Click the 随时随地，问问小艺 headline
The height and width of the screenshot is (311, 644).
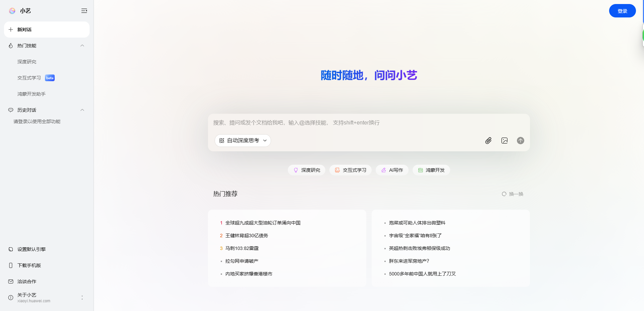pos(369,75)
